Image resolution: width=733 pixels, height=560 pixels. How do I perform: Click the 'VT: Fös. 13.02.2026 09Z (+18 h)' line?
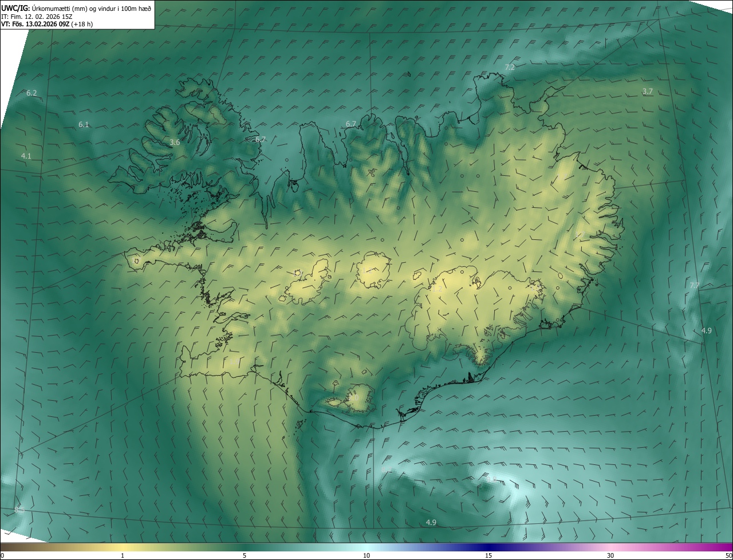coord(47,24)
